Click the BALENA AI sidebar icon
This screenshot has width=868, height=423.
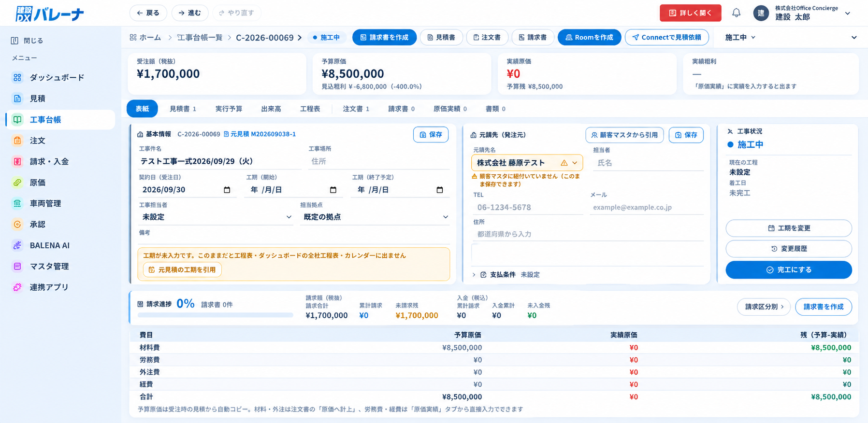point(17,245)
